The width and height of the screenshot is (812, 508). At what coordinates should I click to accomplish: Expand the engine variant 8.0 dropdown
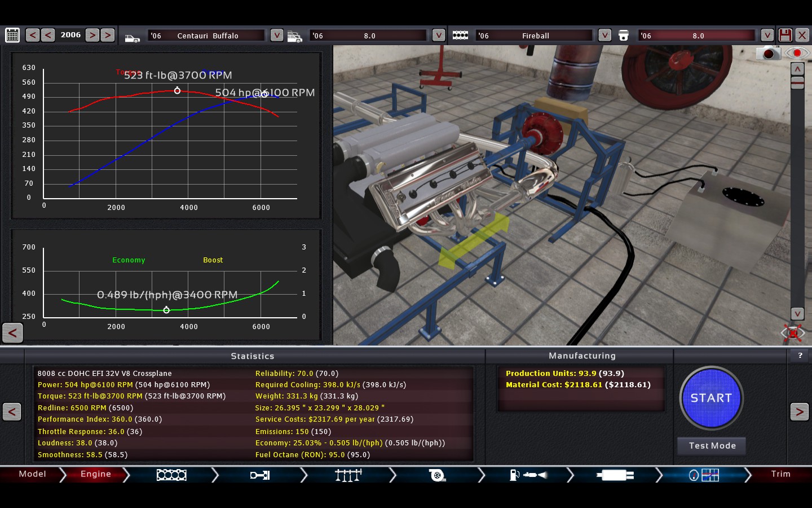(x=767, y=35)
